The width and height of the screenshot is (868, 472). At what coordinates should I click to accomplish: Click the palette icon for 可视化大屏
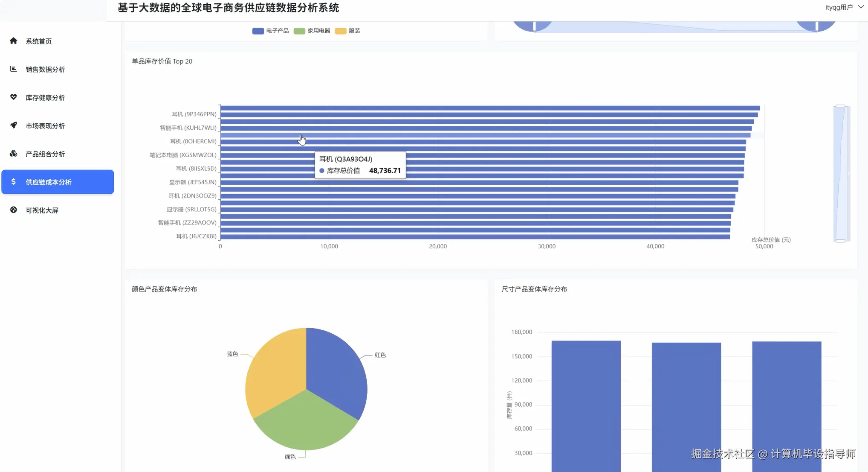[x=14, y=210]
